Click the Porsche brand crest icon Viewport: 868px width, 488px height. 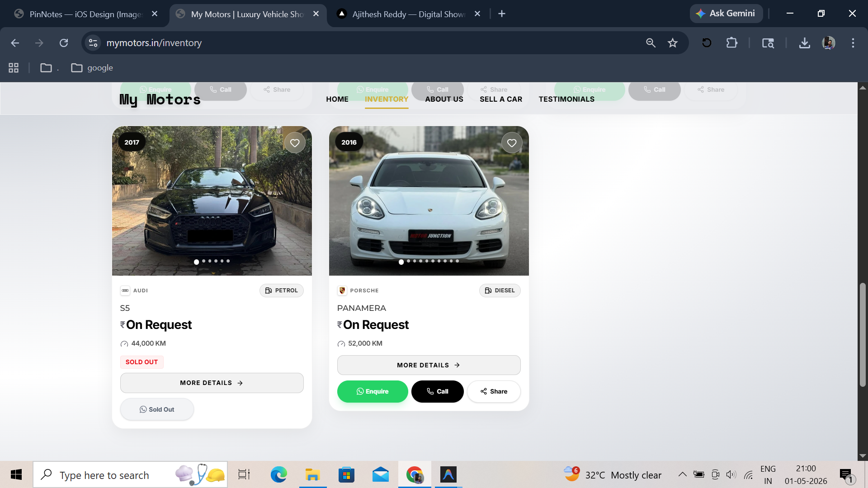coord(342,291)
